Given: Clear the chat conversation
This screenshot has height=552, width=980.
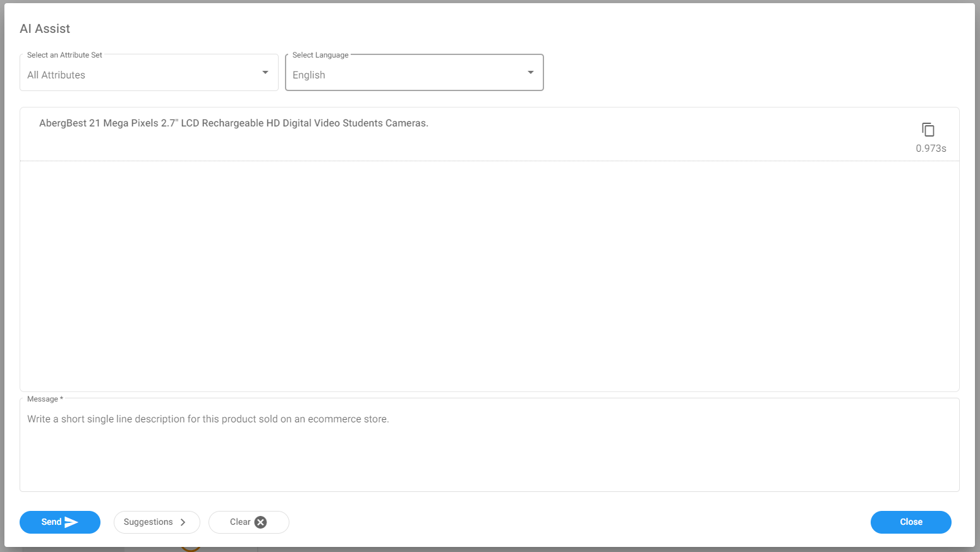Looking at the screenshot, I should point(241,522).
